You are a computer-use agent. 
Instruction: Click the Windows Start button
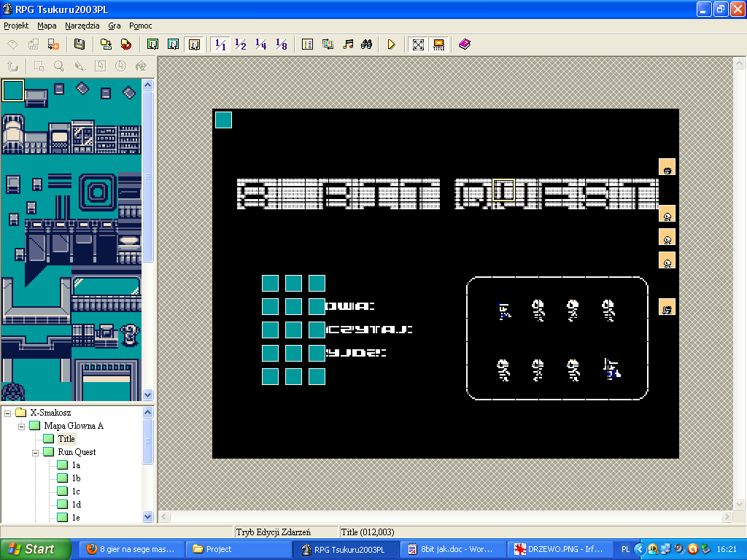point(35,549)
